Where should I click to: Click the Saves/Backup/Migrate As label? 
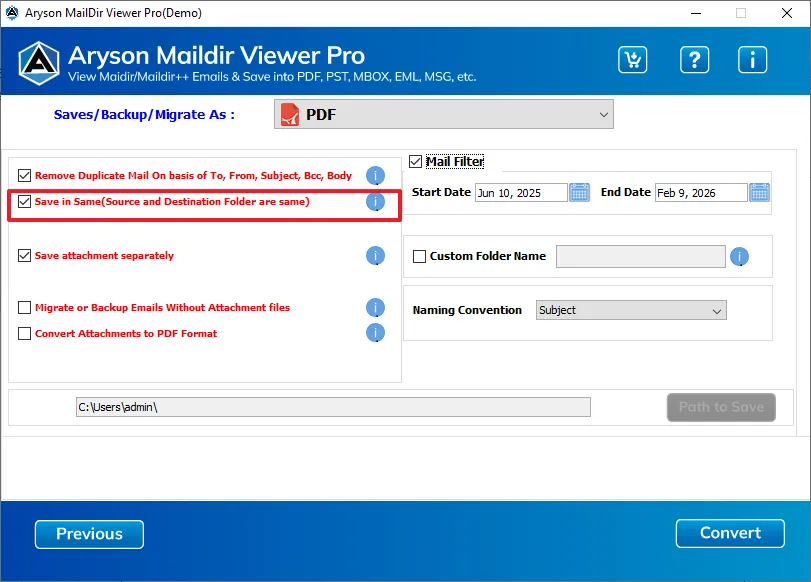[x=144, y=115]
